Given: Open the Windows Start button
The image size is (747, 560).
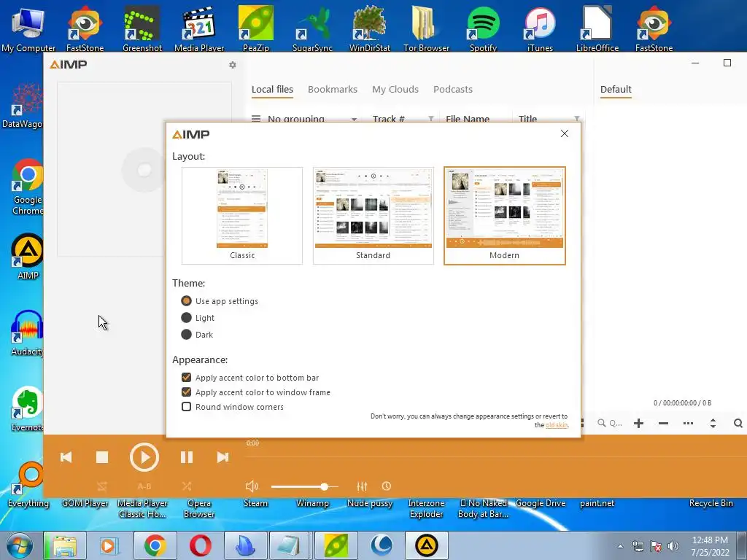Looking at the screenshot, I should click(x=19, y=545).
